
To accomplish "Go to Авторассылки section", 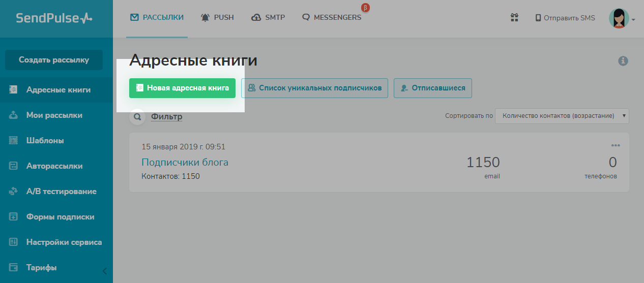I will 56,166.
